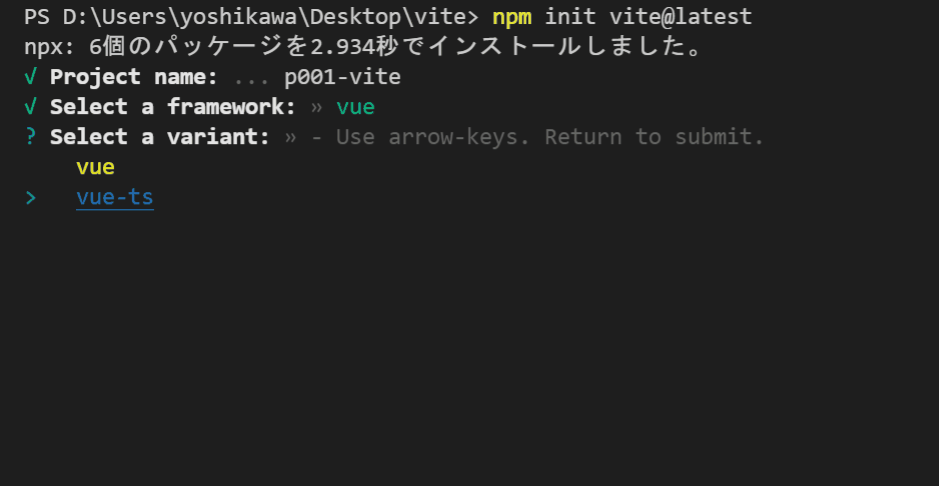
Task: Click the double chevron after Select a variant
Action: [290, 138]
